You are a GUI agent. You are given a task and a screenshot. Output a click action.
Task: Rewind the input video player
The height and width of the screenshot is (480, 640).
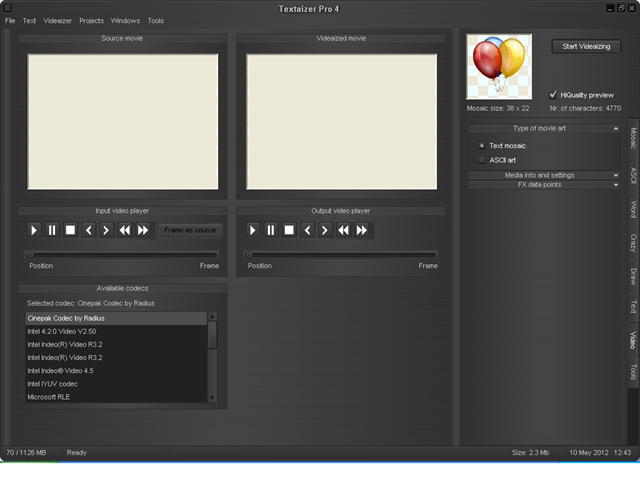125,230
